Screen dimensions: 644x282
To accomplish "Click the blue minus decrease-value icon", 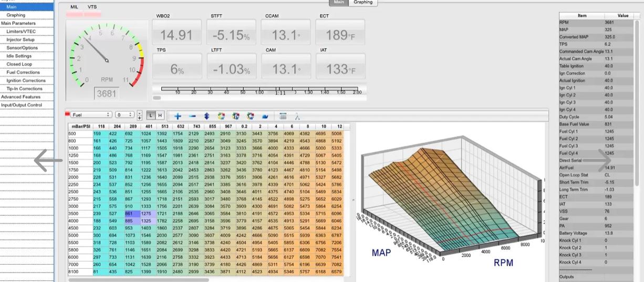I will (x=192, y=116).
